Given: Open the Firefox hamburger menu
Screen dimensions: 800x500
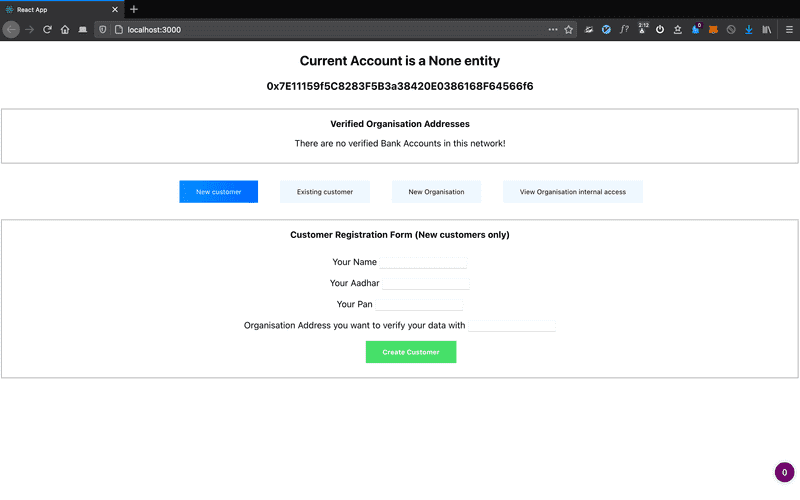Looking at the screenshot, I should [x=789, y=30].
